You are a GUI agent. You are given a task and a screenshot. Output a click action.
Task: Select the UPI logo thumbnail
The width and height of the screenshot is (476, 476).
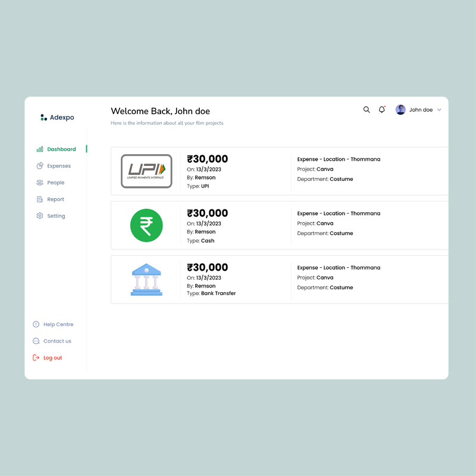click(146, 171)
